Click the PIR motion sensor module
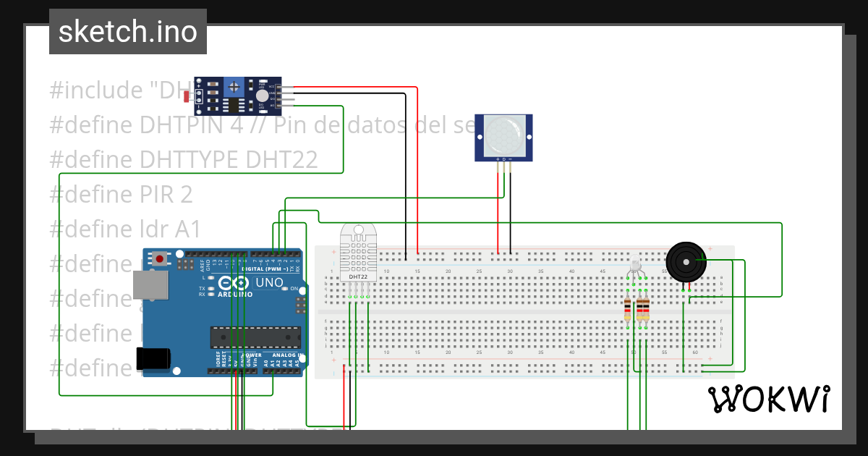Viewport: 868px width, 456px height. click(x=503, y=138)
